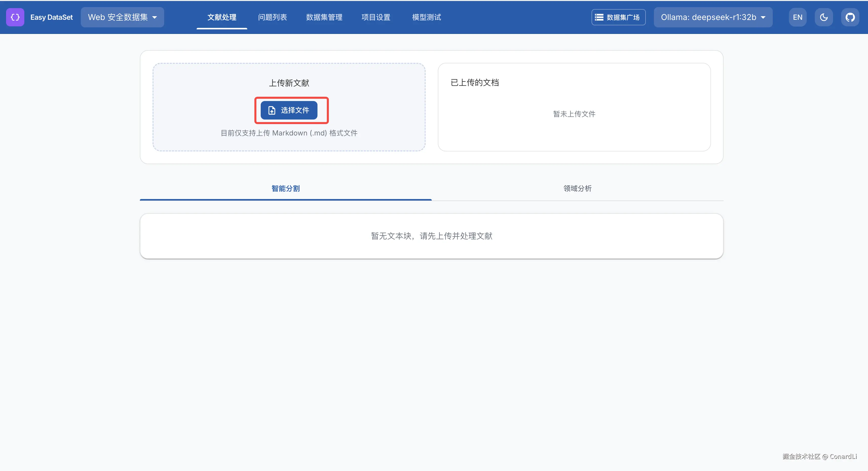This screenshot has width=868, height=471.
Task: Go to 问题列表 tab
Action: coord(272,17)
